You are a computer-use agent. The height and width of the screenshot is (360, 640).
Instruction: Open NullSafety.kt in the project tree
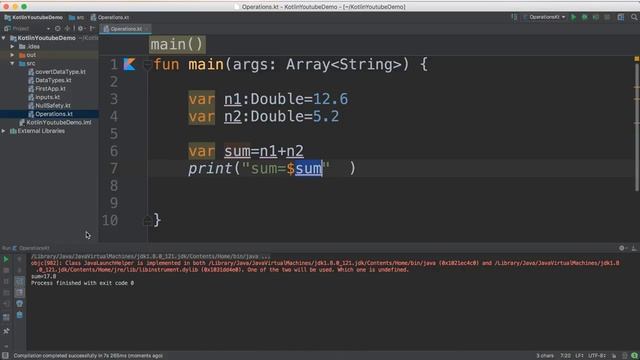pyautogui.click(x=49, y=106)
